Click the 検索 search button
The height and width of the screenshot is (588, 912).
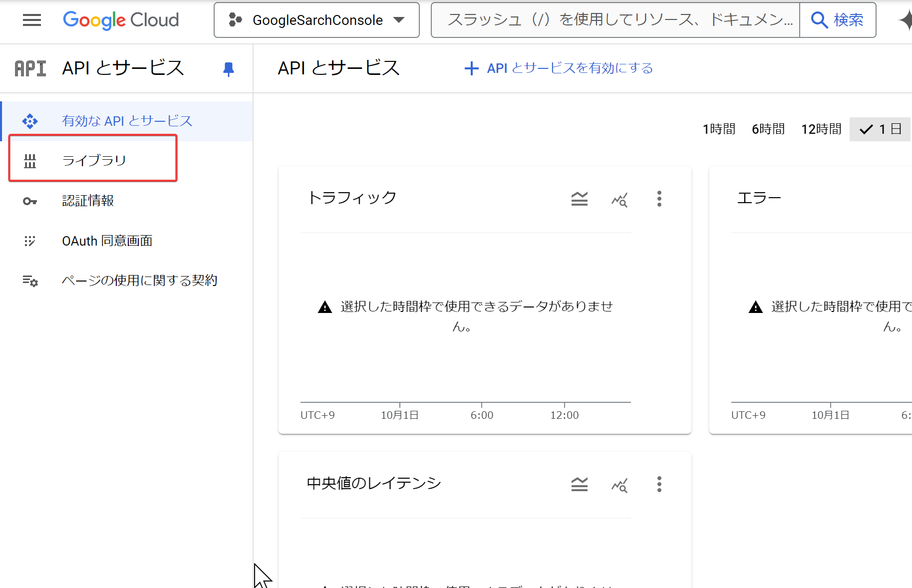pyautogui.click(x=838, y=20)
